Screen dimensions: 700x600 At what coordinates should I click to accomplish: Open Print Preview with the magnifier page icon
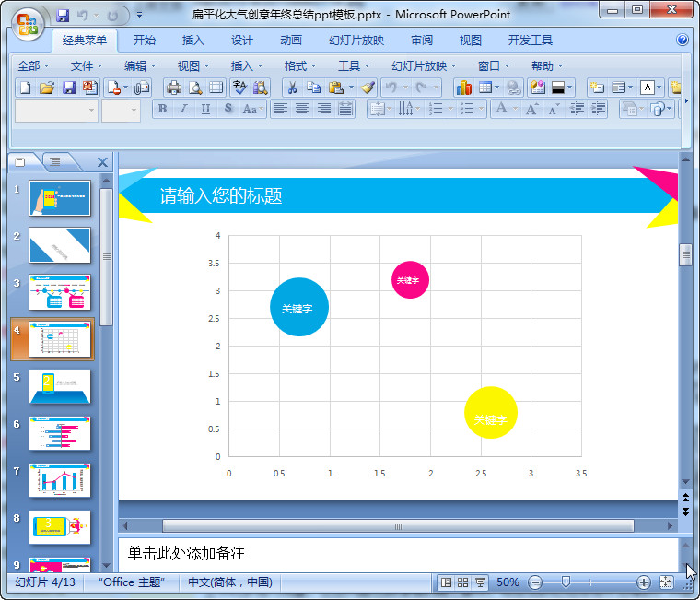point(195,88)
